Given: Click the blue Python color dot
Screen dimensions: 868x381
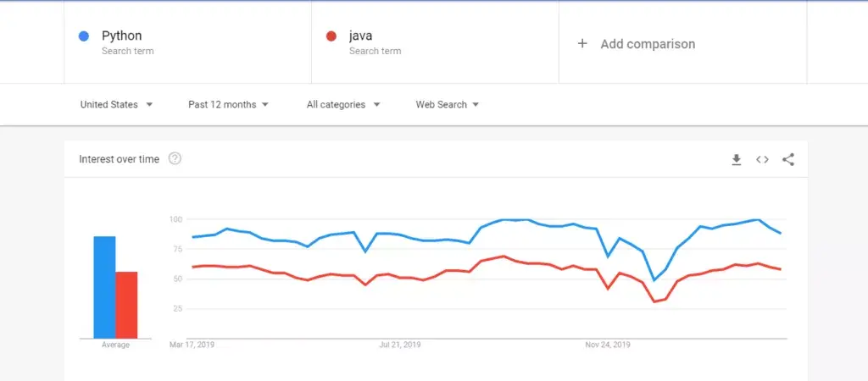Looking at the screenshot, I should click(x=84, y=36).
